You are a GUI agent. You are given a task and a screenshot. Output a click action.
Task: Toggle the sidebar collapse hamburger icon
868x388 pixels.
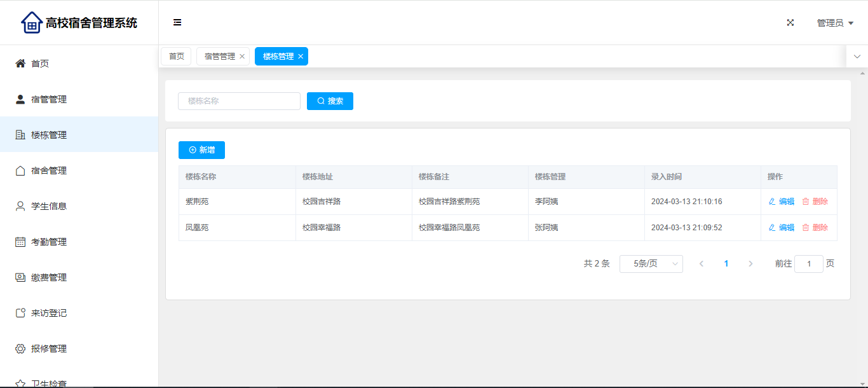(x=177, y=22)
